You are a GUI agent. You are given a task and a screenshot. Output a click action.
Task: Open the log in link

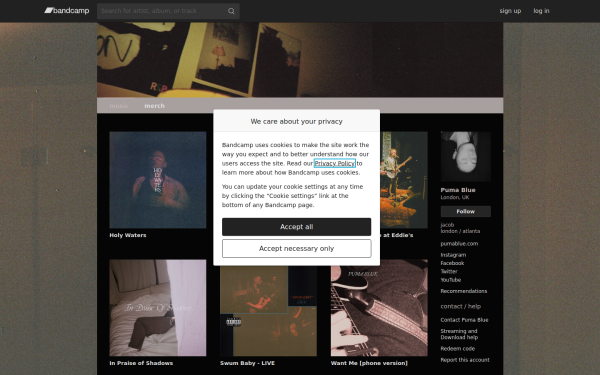coord(541,11)
